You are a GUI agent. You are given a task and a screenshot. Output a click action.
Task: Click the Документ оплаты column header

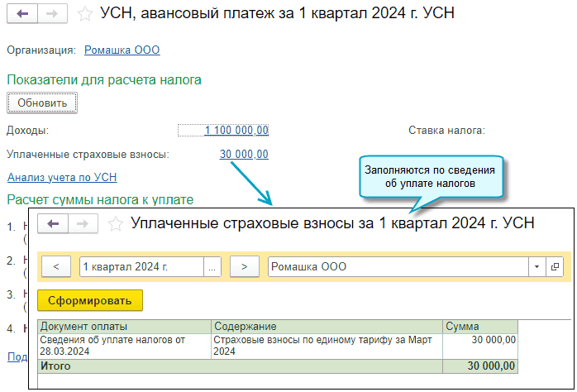(x=124, y=327)
